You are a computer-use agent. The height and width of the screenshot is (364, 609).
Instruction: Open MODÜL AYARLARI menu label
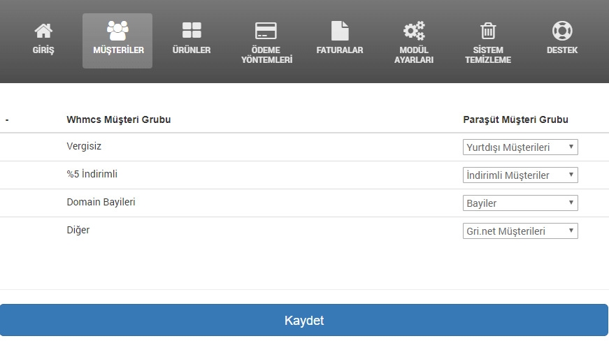tap(414, 54)
